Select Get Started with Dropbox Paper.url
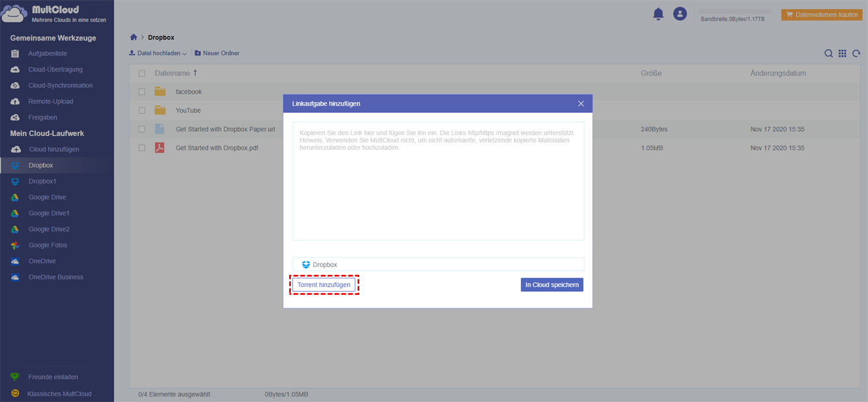 click(x=225, y=129)
